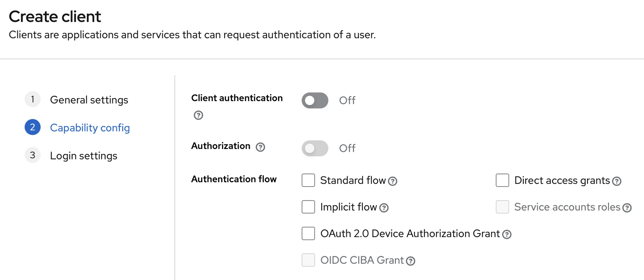The width and height of the screenshot is (644, 280).
Task: Enable Service accounts roles
Action: [502, 207]
